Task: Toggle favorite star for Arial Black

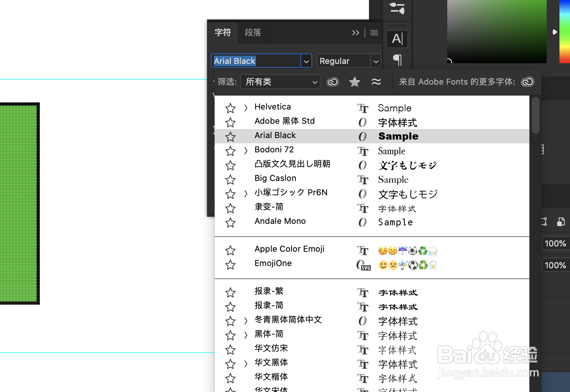Action: 230,137
